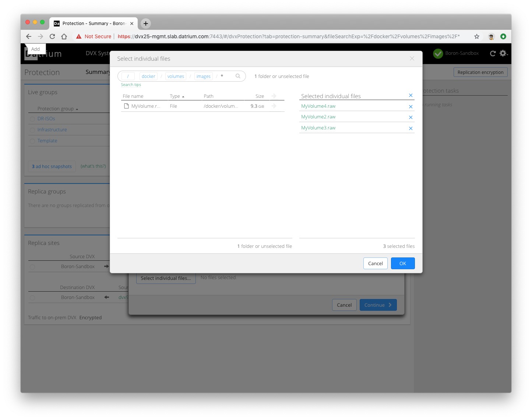This screenshot has width=532, height=420.
Task: Click the Replication encryption button
Action: (x=480, y=72)
